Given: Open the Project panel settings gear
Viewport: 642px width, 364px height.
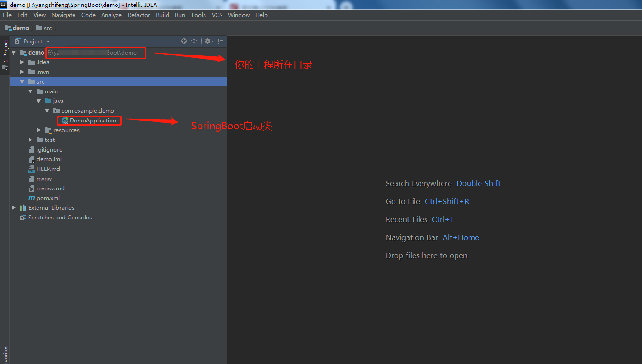Looking at the screenshot, I should pyautogui.click(x=208, y=41).
